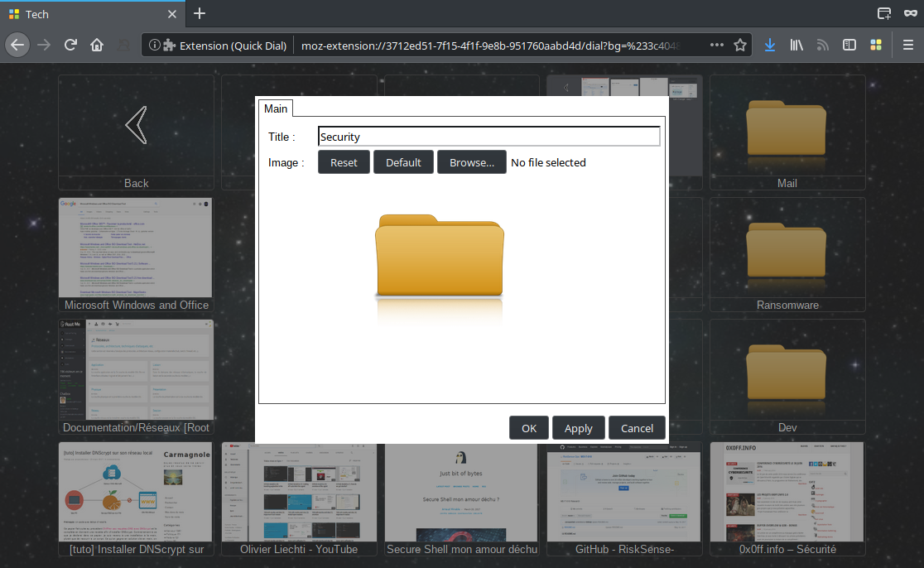Click the Title text field
Screen dimensions: 924x568
[488, 137]
